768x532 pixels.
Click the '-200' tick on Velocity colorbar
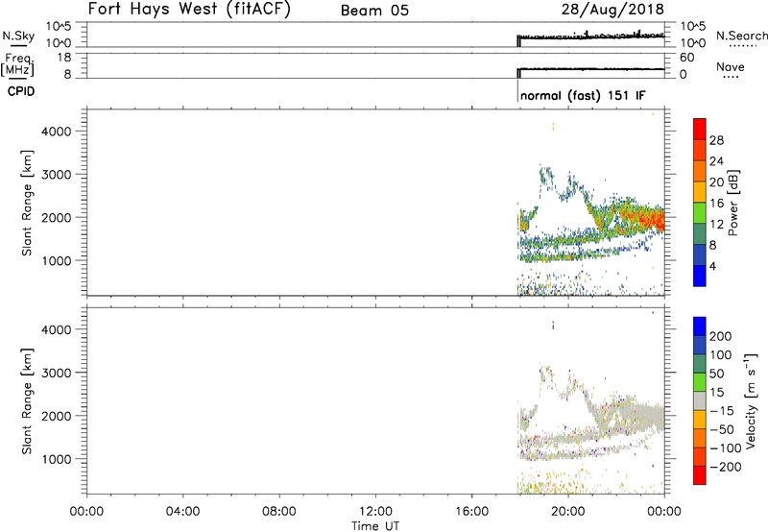coord(726,467)
